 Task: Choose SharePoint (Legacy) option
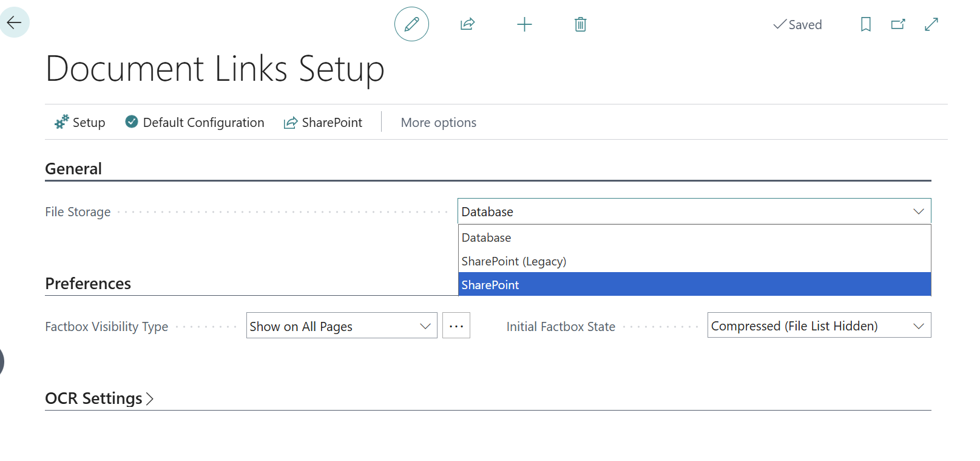click(x=513, y=261)
